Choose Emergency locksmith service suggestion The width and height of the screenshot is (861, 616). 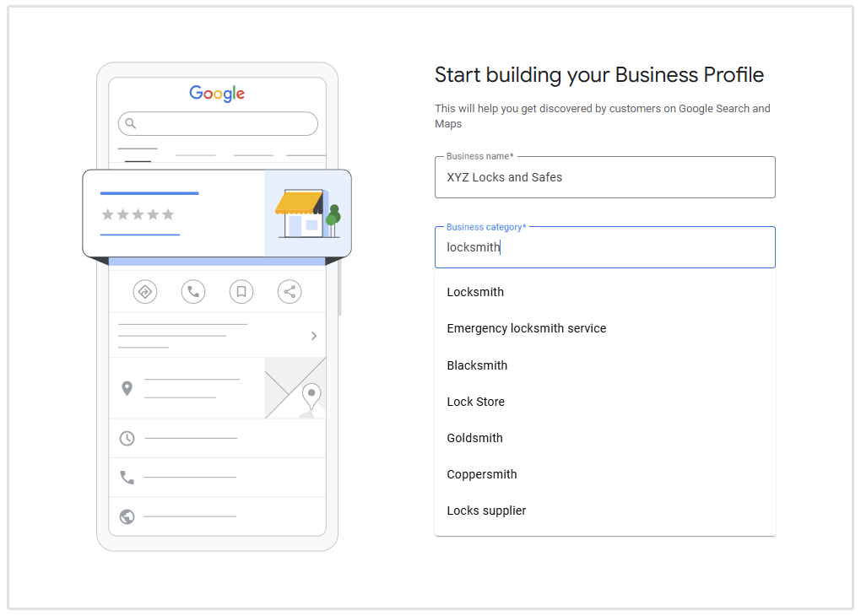coord(526,328)
